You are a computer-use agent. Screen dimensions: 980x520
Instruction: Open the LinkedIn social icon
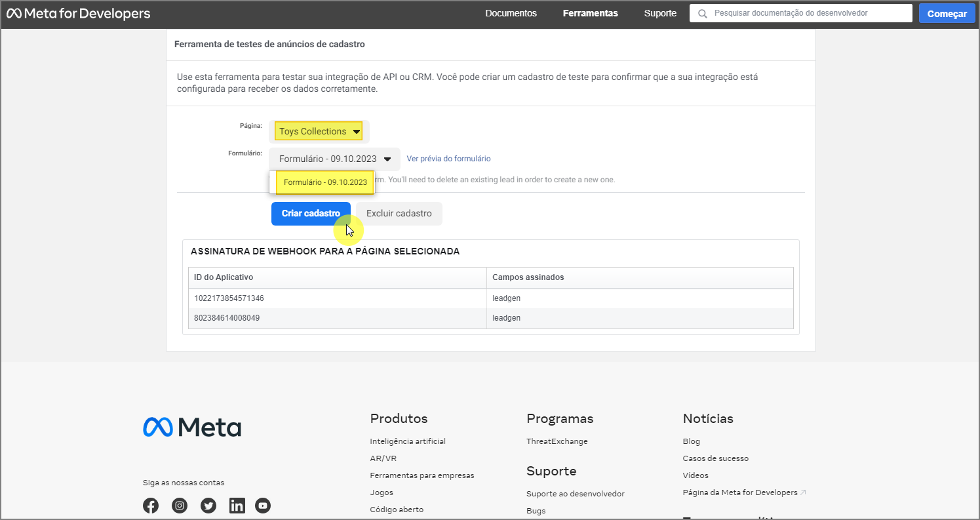(237, 506)
